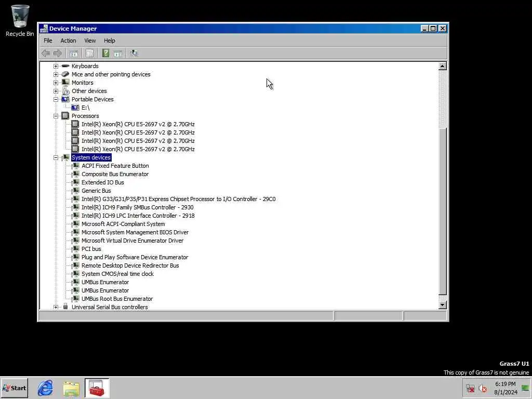Click the Device Manager toolbox taskbar button
The height and width of the screenshot is (399, 532).
click(97, 388)
